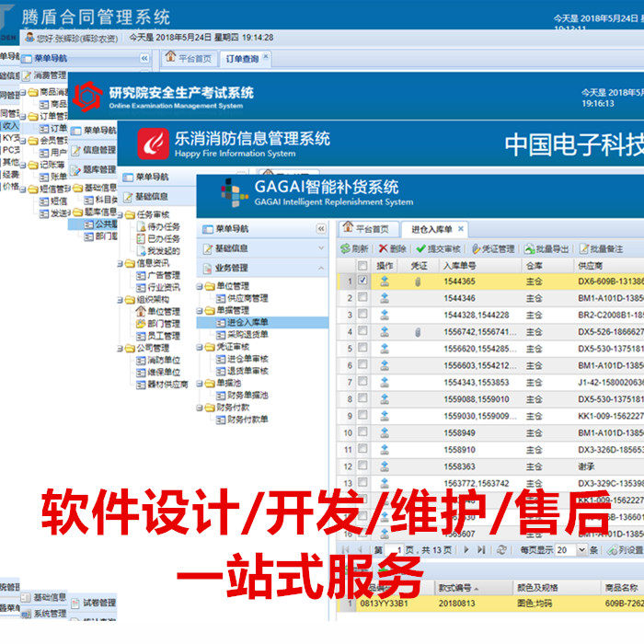
Task: Click the page number input field
Action: coord(395,549)
